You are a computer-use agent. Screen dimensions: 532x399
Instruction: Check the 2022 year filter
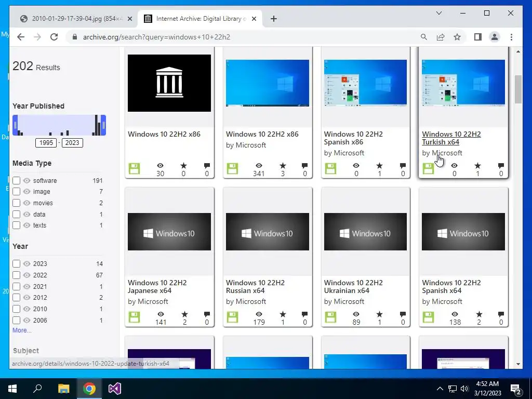(x=16, y=275)
